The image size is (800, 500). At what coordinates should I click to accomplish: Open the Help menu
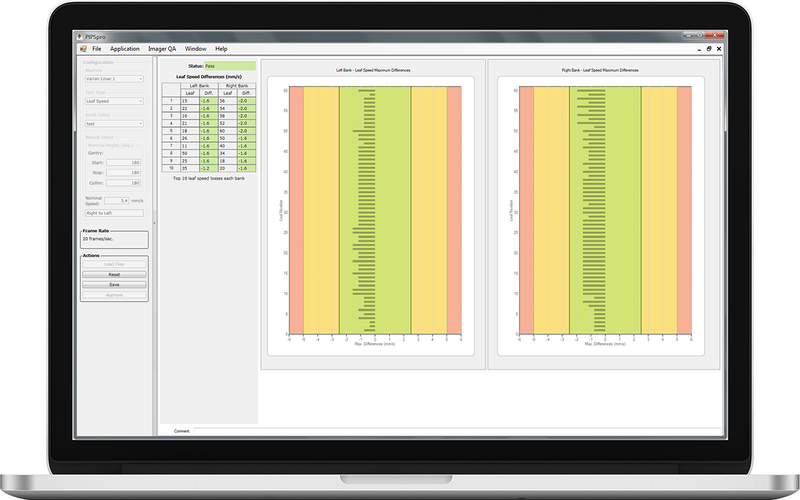[x=221, y=48]
